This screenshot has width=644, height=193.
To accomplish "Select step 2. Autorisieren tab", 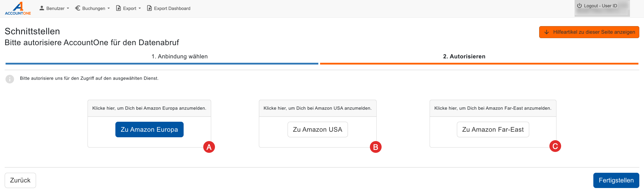I will (x=464, y=56).
